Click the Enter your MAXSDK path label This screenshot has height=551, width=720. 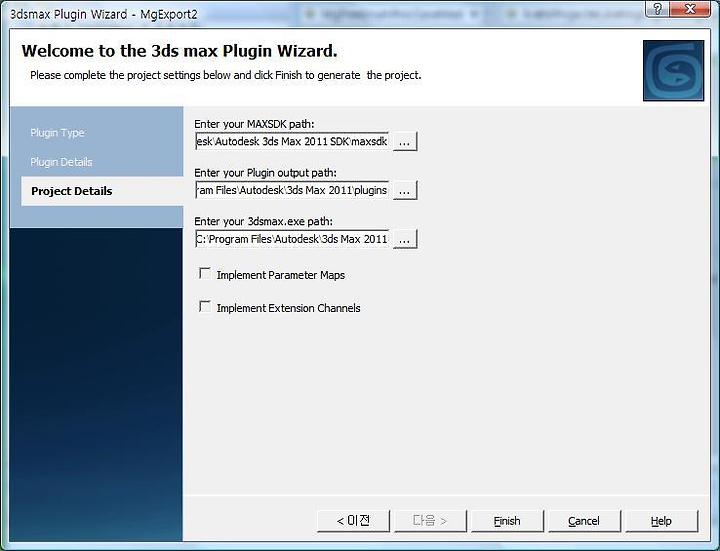click(254, 124)
